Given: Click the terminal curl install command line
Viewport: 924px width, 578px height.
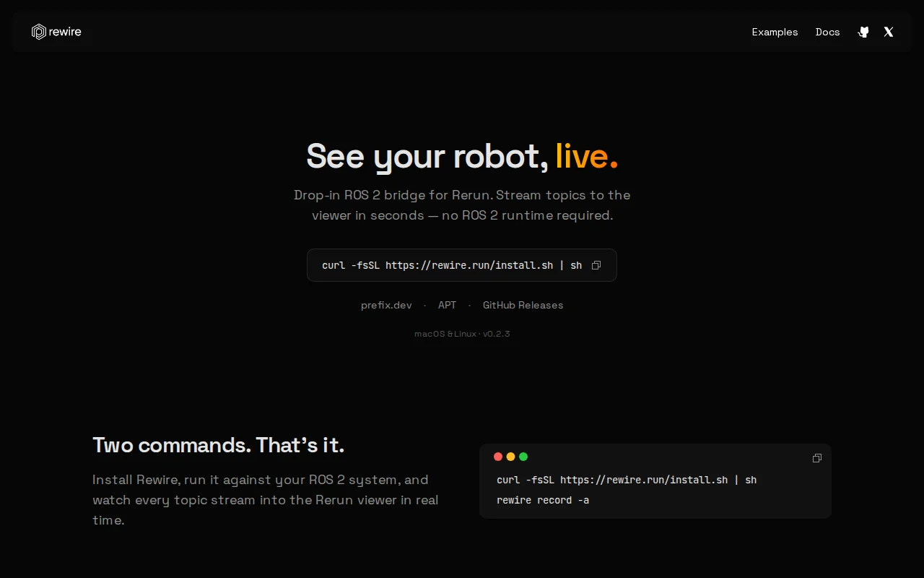Looking at the screenshot, I should (627, 480).
